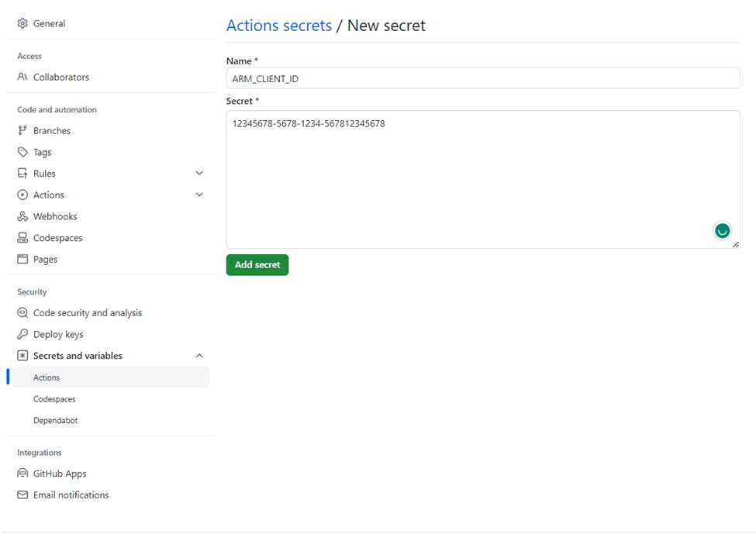Select Dependabot under Secrets and variables
Viewport: 756px width, 534px height.
pos(56,420)
